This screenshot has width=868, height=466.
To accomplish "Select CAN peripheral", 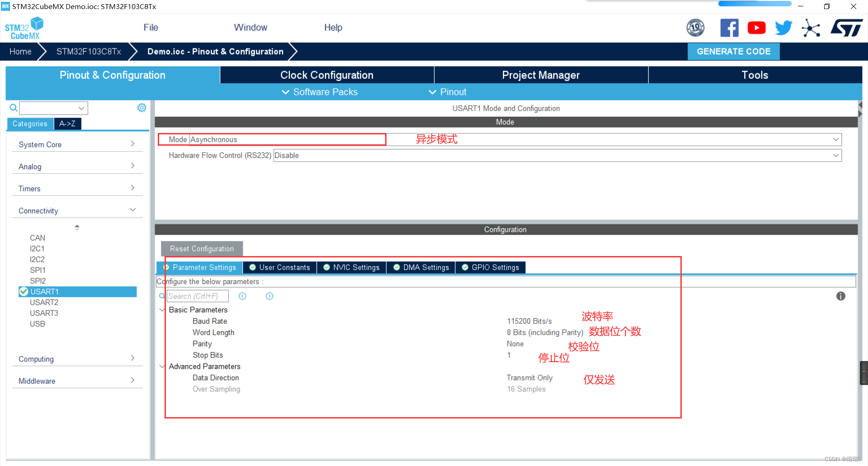I will pos(38,238).
